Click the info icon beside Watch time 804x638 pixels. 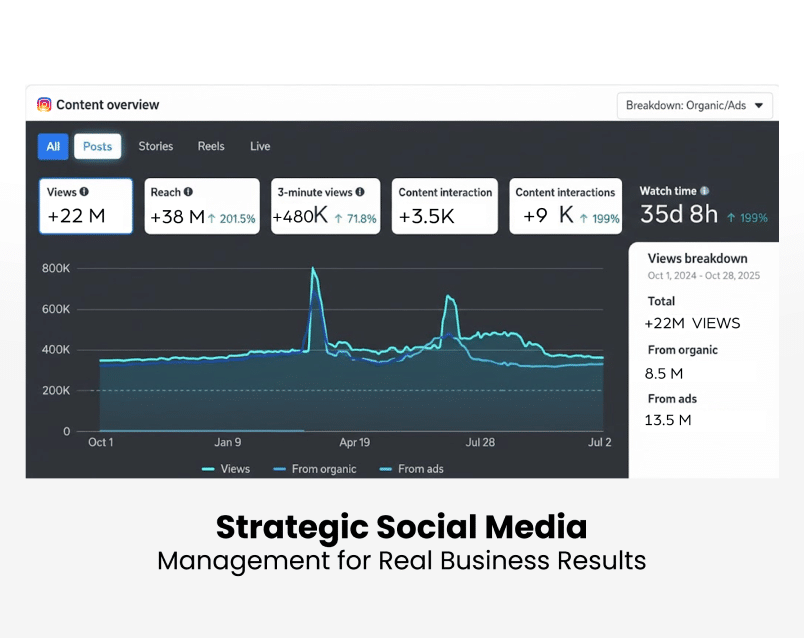click(705, 191)
